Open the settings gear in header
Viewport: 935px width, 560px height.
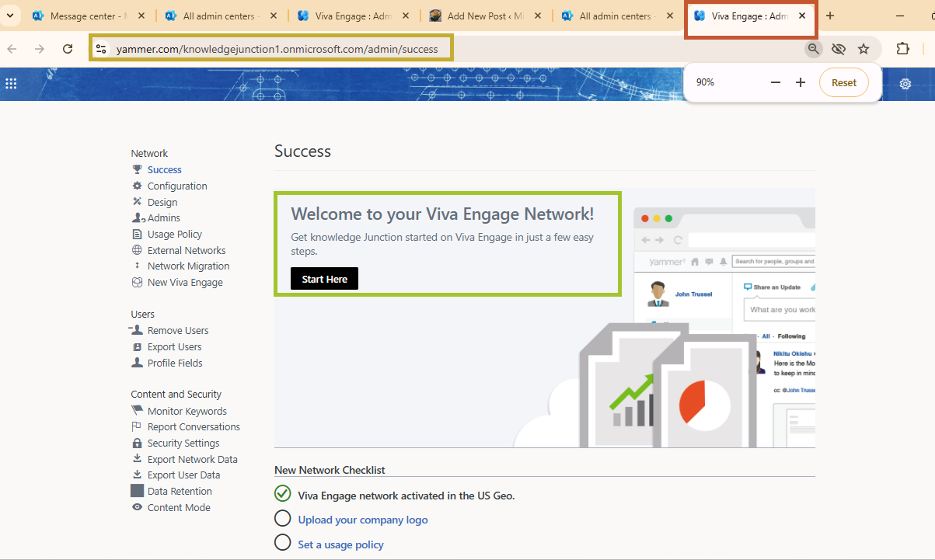905,84
